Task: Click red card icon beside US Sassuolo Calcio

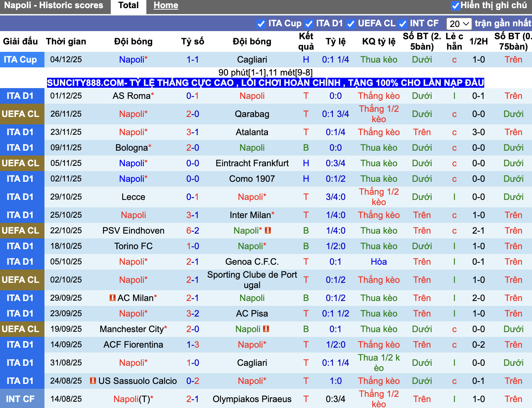Action: [x=93, y=381]
